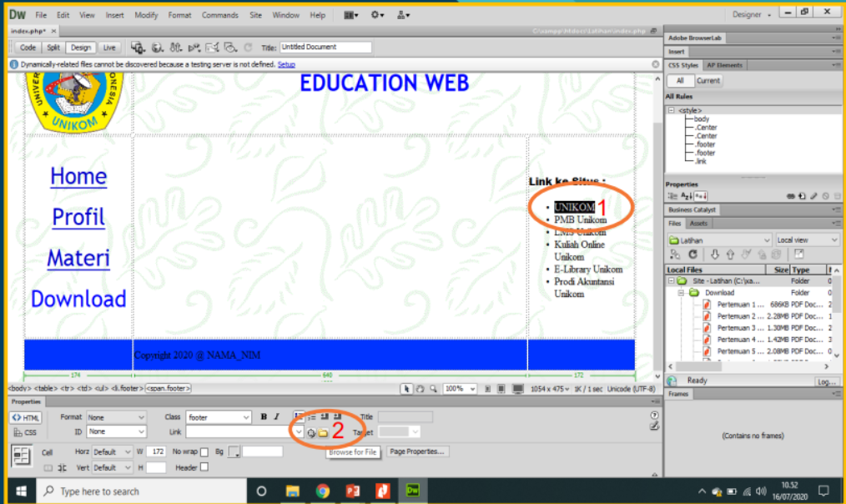This screenshot has height=504, width=846.
Task: Tick the Header checkbox
Action: coord(204,467)
